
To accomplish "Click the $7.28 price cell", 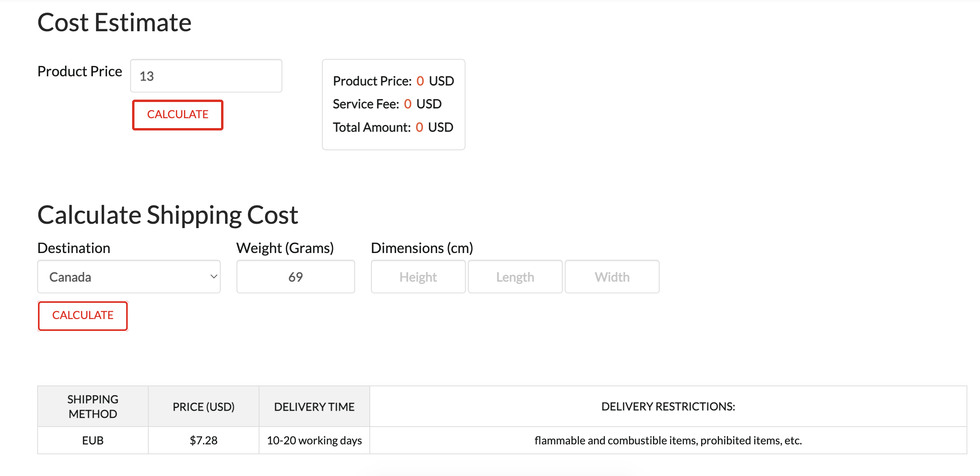I will tap(203, 440).
